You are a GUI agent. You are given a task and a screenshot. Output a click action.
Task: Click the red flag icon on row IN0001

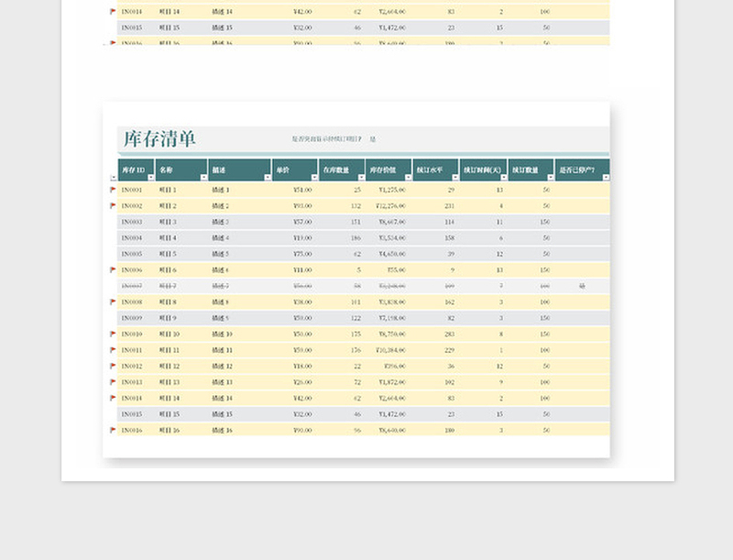pyautogui.click(x=114, y=188)
